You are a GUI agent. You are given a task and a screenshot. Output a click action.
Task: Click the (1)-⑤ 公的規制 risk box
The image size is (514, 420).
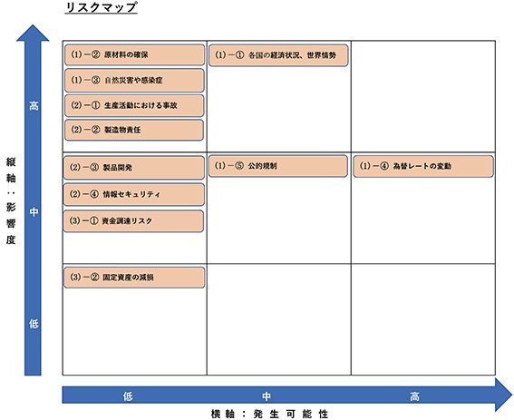coord(278,166)
